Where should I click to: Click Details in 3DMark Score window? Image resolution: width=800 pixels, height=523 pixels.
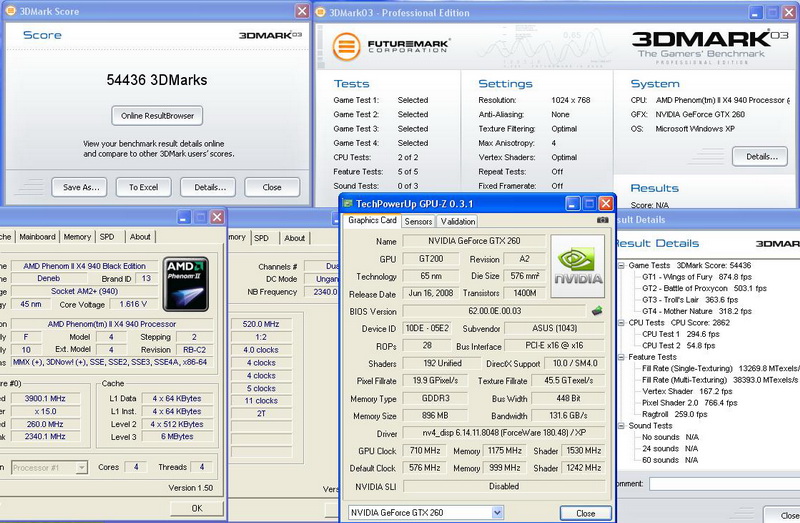tap(208, 187)
